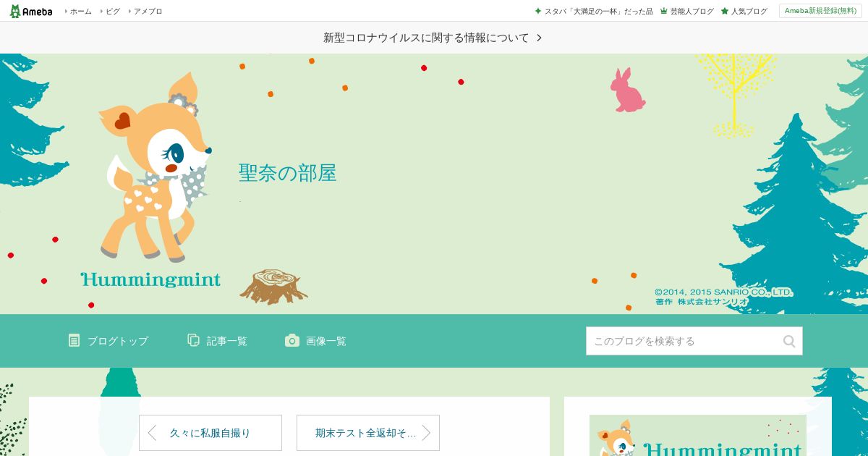Open スタバ「大満足の一杯」だった品 link
Screen dimensions: 868x456
click(x=598, y=12)
